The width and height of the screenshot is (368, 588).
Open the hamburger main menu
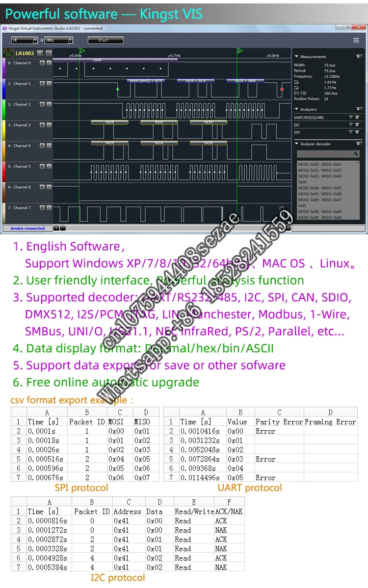pos(356,40)
